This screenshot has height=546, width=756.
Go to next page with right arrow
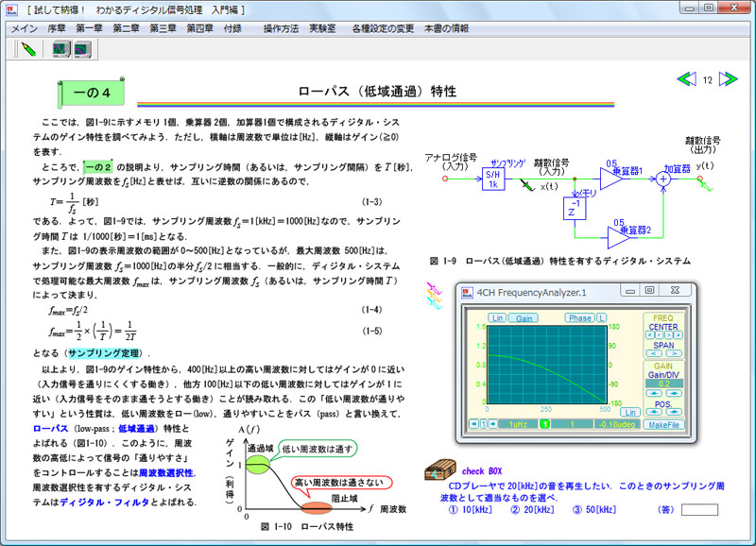point(728,79)
